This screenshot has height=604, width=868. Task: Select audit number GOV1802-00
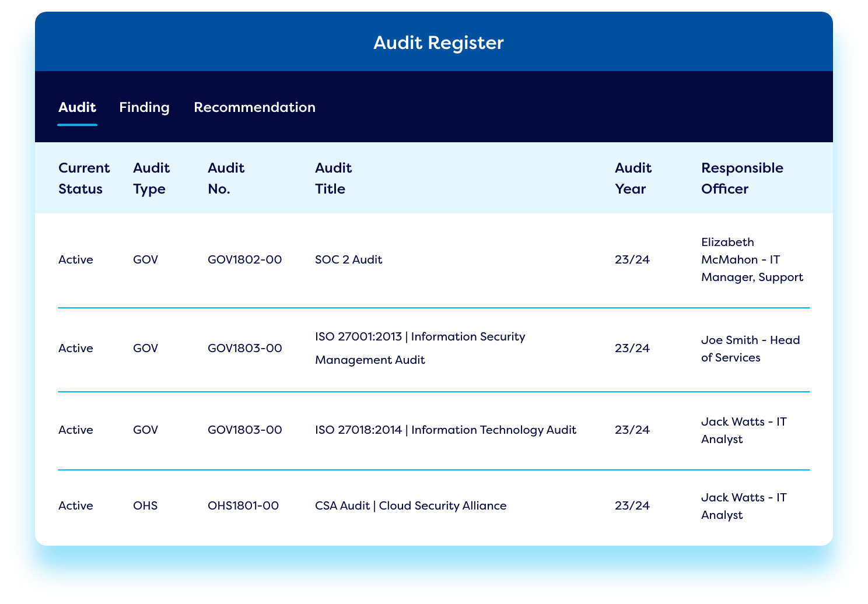click(244, 259)
